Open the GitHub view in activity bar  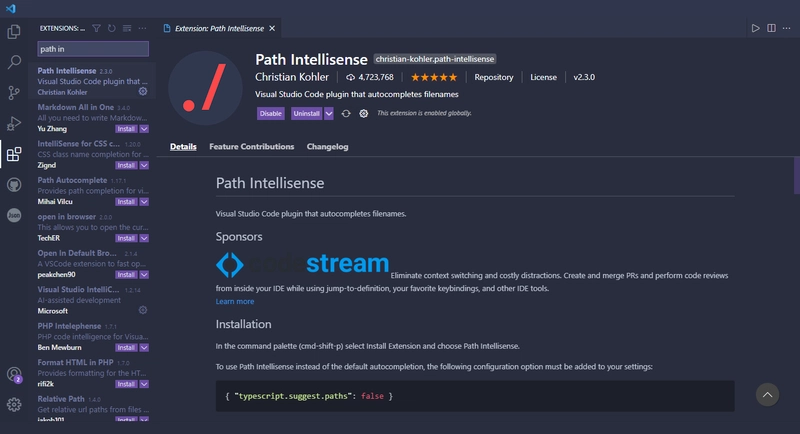[x=14, y=184]
